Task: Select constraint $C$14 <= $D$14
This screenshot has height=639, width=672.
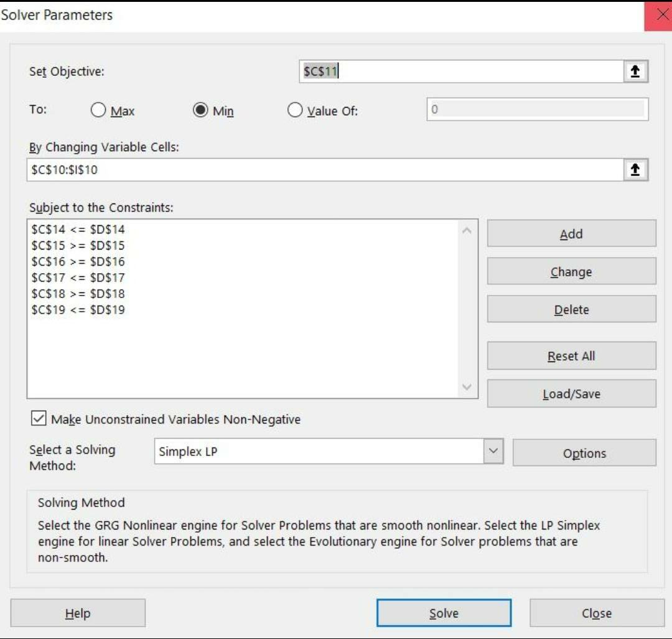Action: (x=78, y=230)
